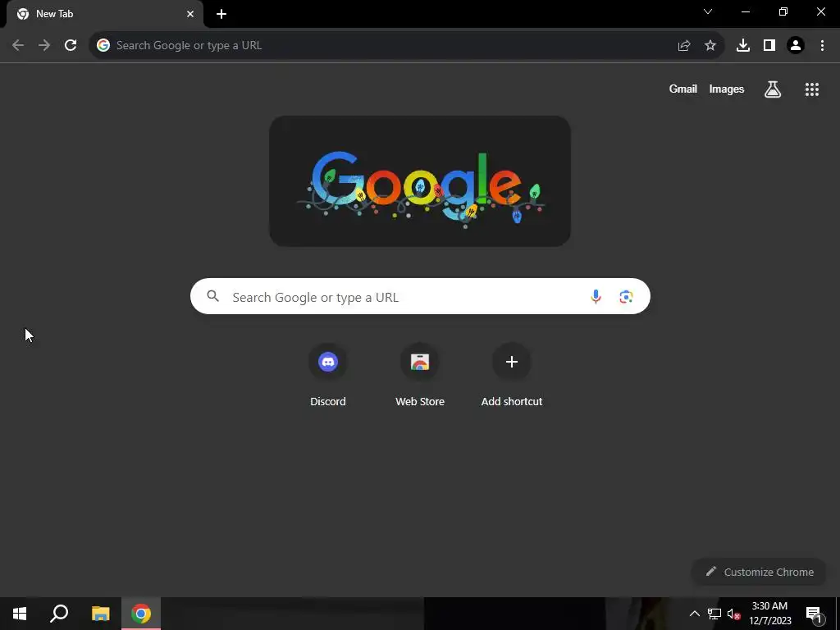This screenshot has height=630, width=840.
Task: Share this page icon in address bar
Action: click(x=684, y=46)
